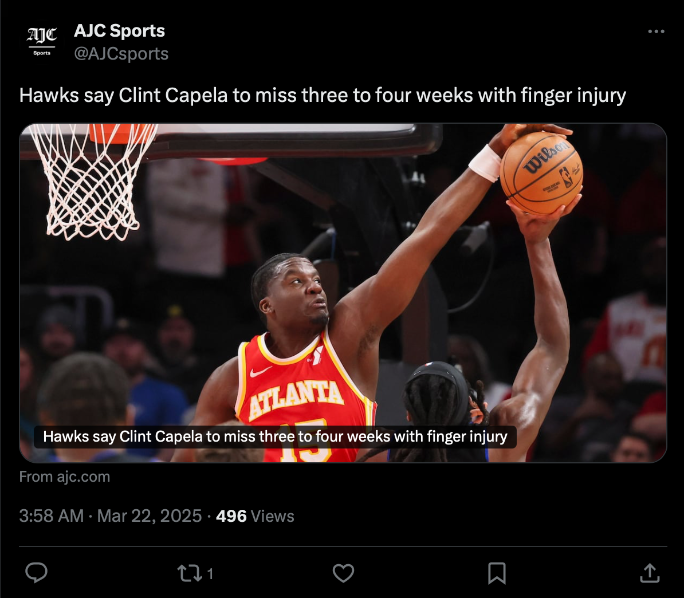
Task: Open the AJC Sports profile avatar
Action: [42, 41]
